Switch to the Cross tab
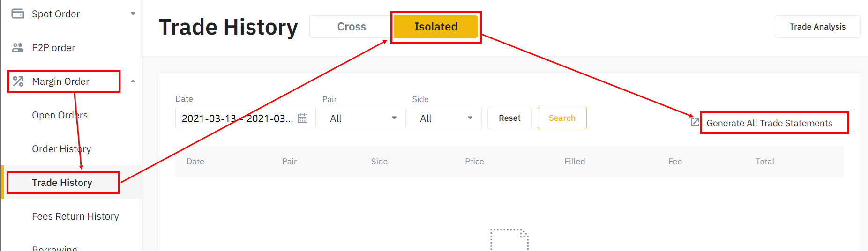Viewport: 868px width, 251px height. coord(352,27)
